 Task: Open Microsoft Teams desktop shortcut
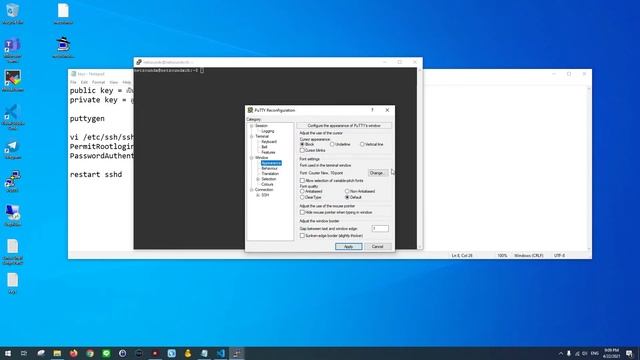(13, 49)
